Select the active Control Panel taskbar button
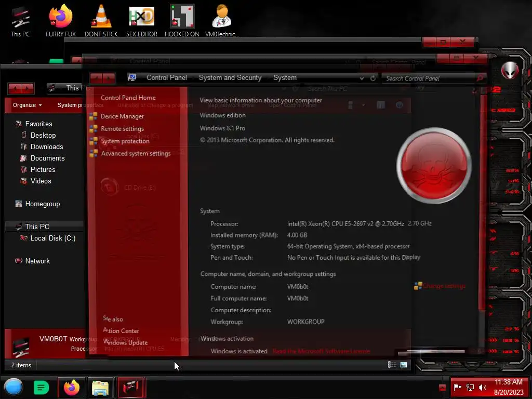This screenshot has height=399, width=532. 131,387
